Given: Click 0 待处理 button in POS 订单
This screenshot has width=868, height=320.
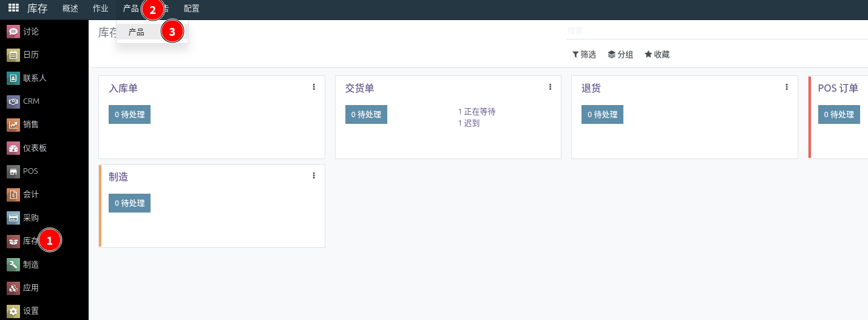Looking at the screenshot, I should click(x=839, y=114).
